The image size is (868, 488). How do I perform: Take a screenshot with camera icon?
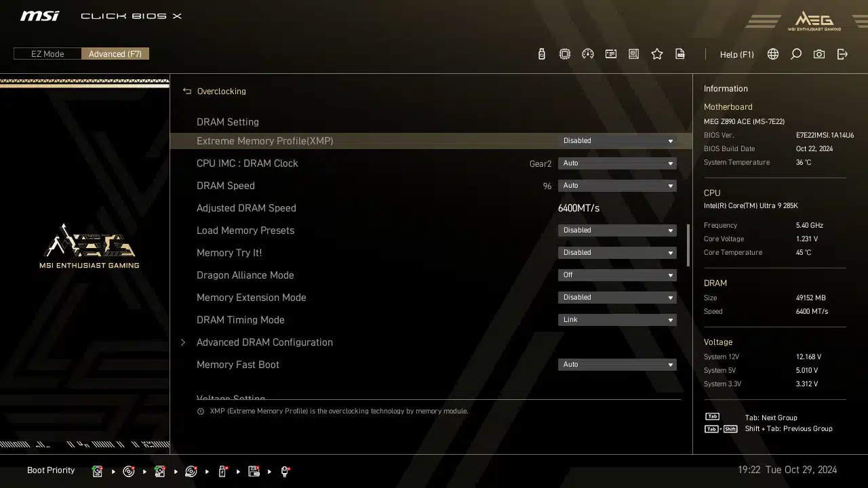(819, 54)
